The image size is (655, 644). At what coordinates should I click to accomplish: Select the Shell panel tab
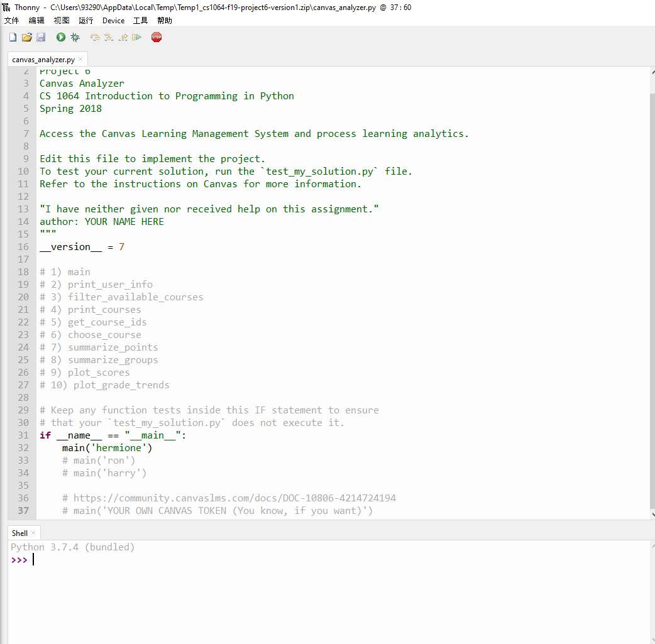19,533
